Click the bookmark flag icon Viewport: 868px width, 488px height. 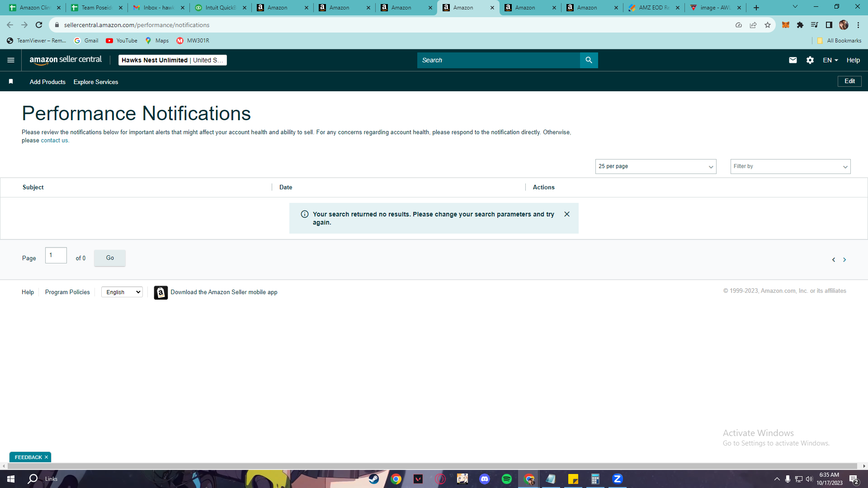11,81
